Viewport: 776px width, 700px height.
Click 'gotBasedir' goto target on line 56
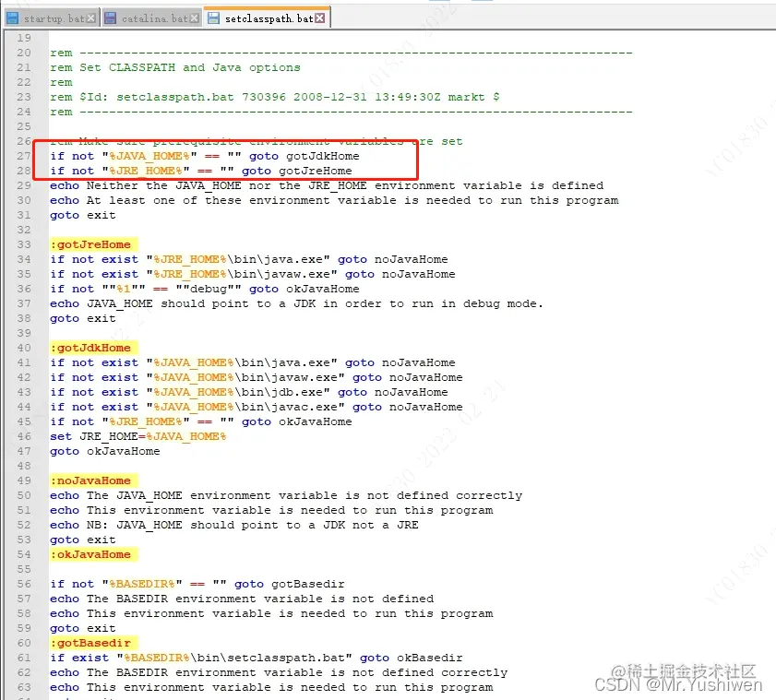[308, 584]
